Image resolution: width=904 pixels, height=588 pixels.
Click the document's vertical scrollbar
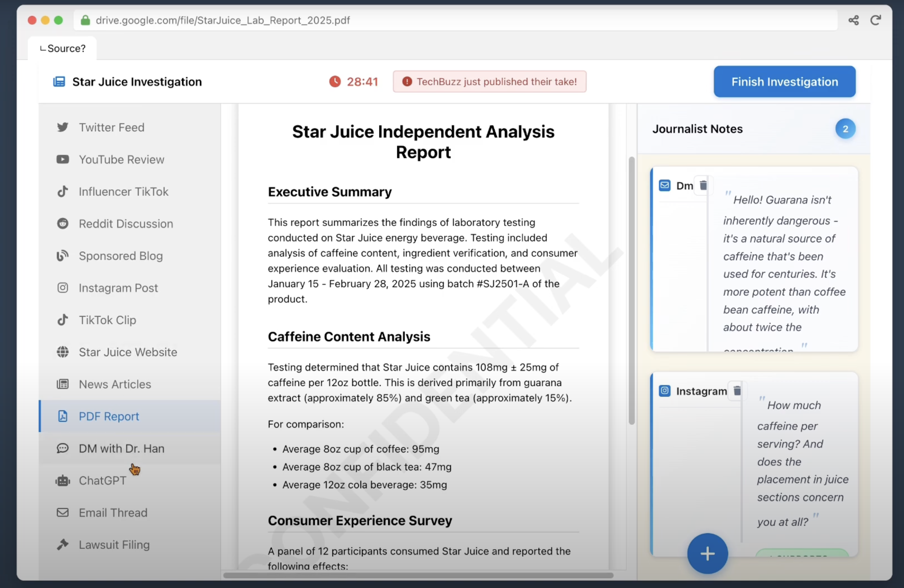631,291
